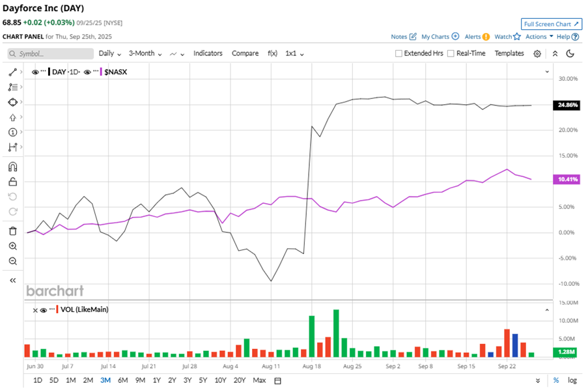
Task: Select the numbered annotation tool
Action: (12, 132)
